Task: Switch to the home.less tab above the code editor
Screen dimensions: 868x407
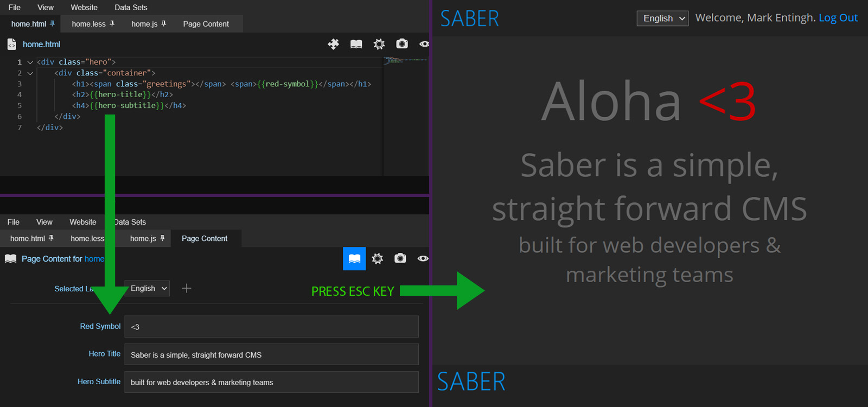Action: (88, 24)
